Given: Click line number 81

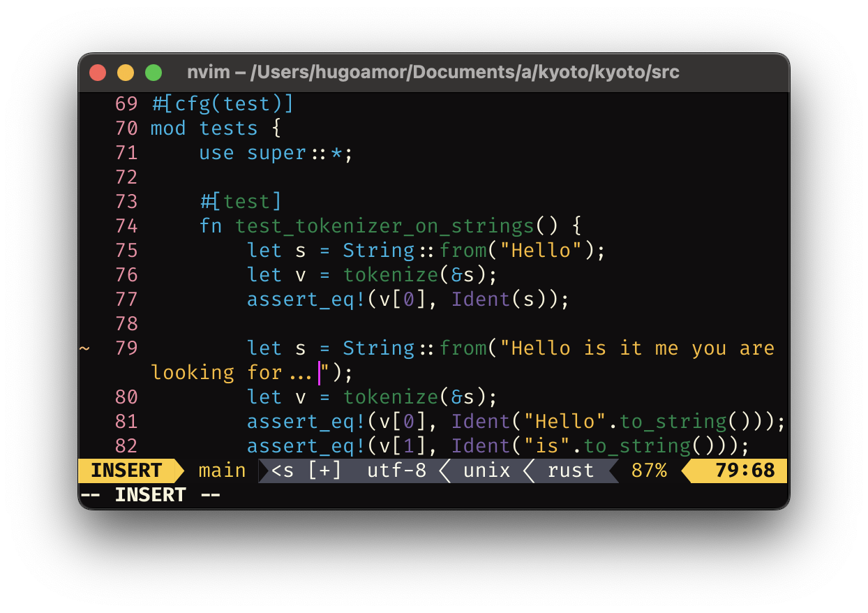Looking at the screenshot, I should [x=126, y=422].
